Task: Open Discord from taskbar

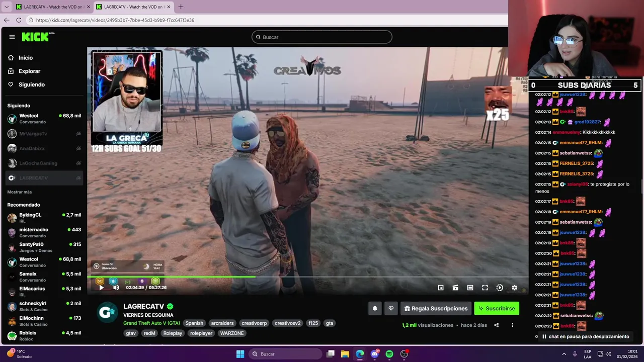Action: click(374, 354)
